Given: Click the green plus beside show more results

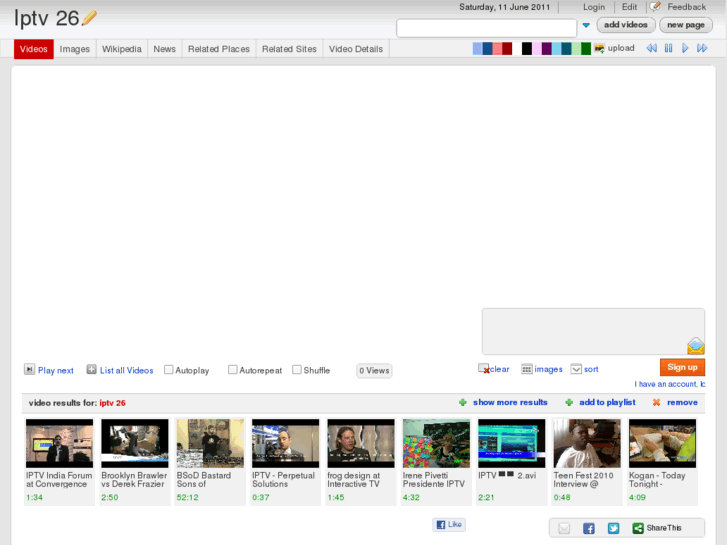Looking at the screenshot, I should click(x=463, y=402).
